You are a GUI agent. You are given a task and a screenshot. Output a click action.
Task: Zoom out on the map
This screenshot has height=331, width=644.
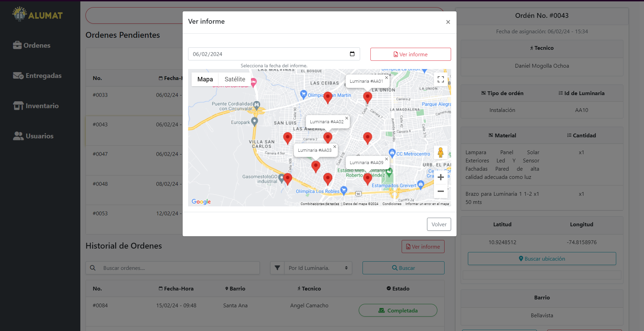[x=441, y=191]
